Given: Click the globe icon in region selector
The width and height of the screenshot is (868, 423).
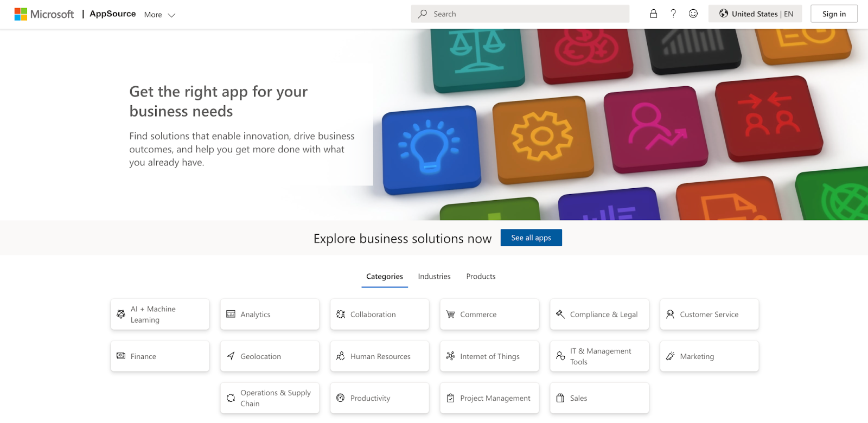Looking at the screenshot, I should click(724, 14).
